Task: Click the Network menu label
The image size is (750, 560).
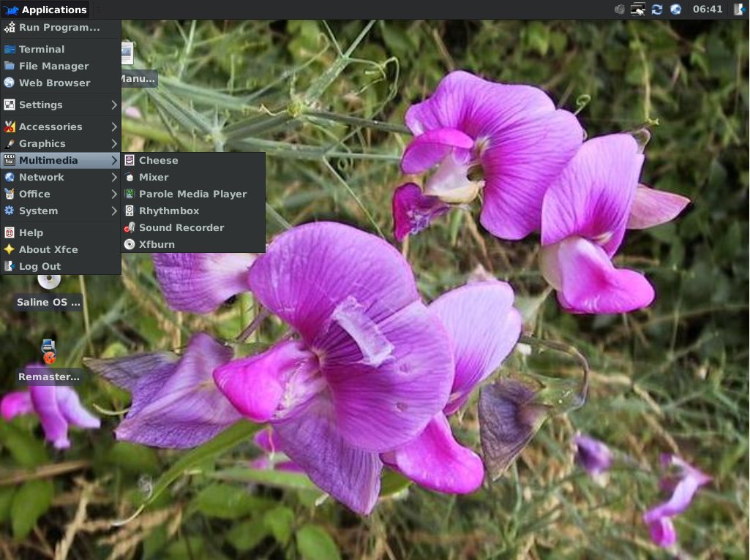Action: [42, 177]
